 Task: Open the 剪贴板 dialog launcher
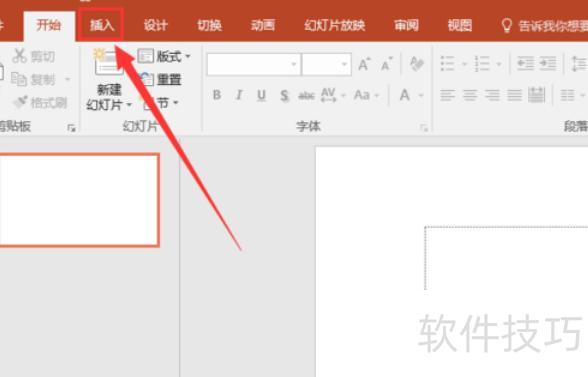[71, 128]
